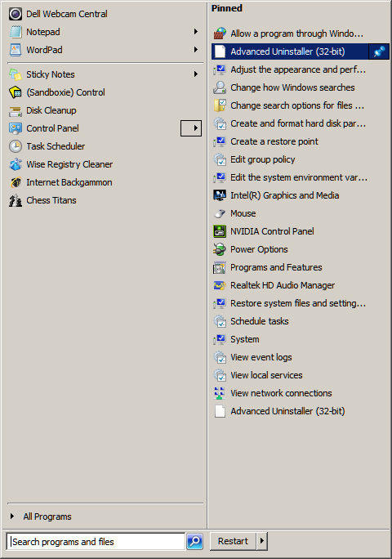
Task: Click the Dell Webcam Central icon
Action: [16, 14]
